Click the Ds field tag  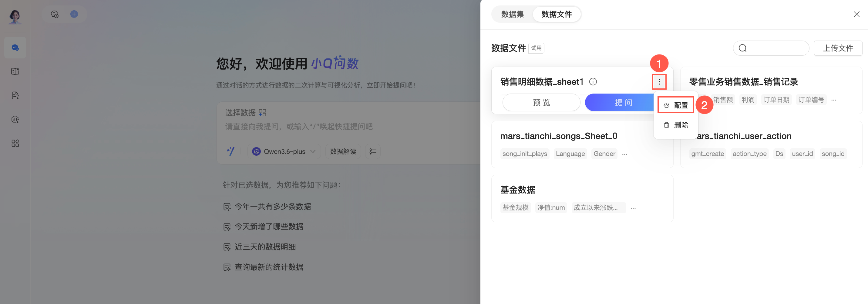[779, 154]
